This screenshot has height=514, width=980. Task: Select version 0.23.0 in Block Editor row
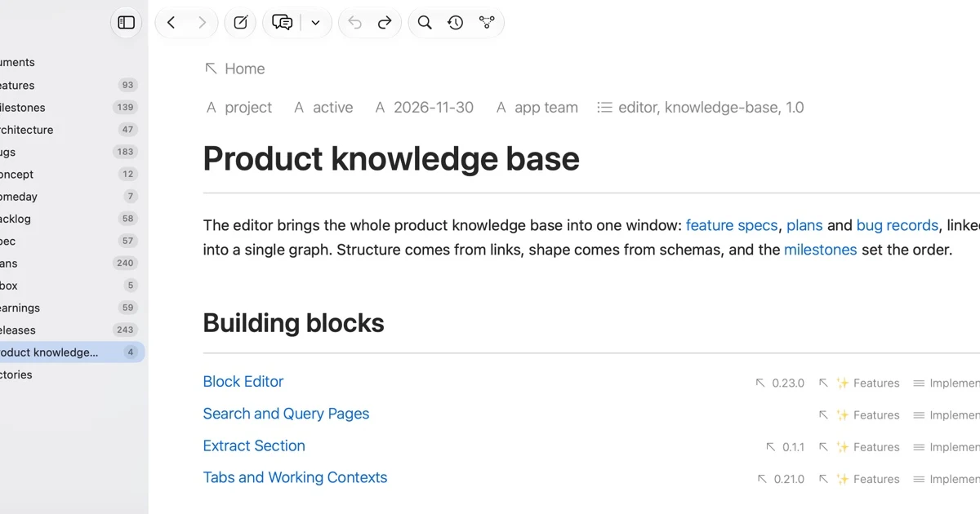pyautogui.click(x=780, y=383)
